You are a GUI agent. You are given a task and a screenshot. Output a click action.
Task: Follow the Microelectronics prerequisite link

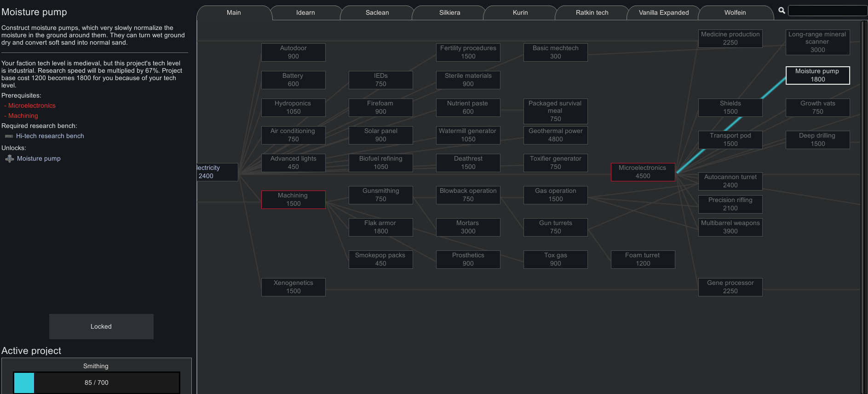point(32,106)
